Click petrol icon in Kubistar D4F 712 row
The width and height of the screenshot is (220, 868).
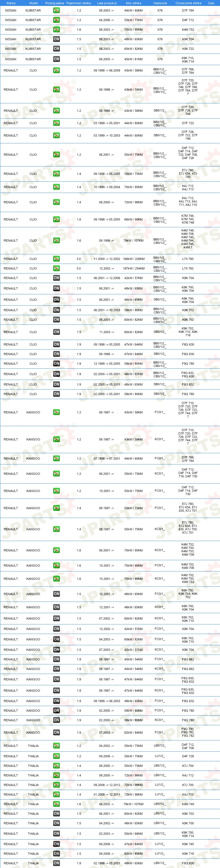click(56, 20)
